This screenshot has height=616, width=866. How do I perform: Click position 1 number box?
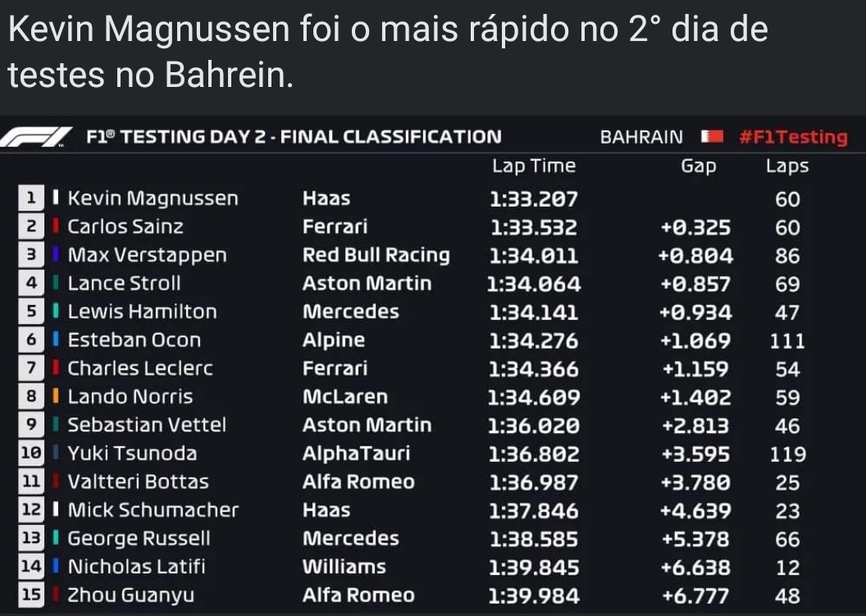click(x=31, y=198)
